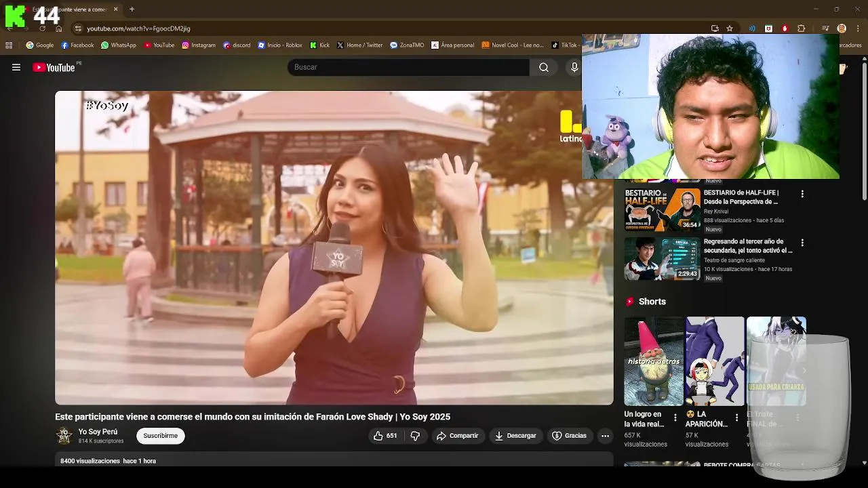Open the YouTube bookmark in bookmarks bar

159,45
